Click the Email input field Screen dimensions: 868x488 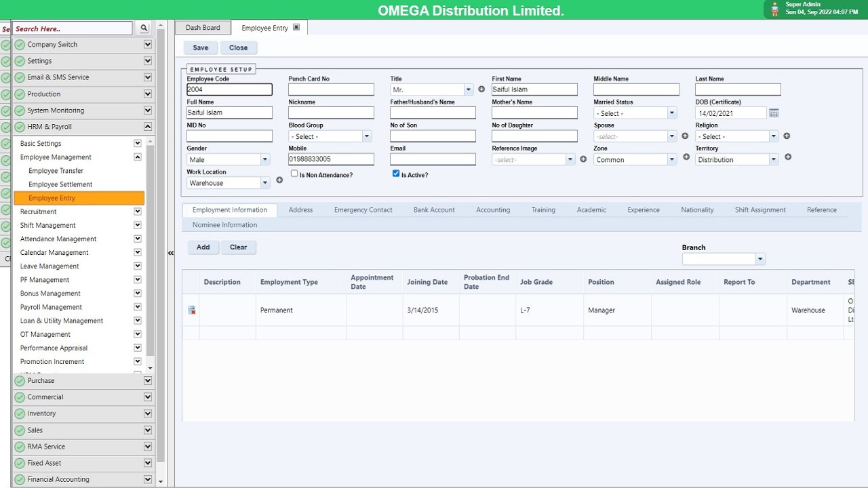433,159
